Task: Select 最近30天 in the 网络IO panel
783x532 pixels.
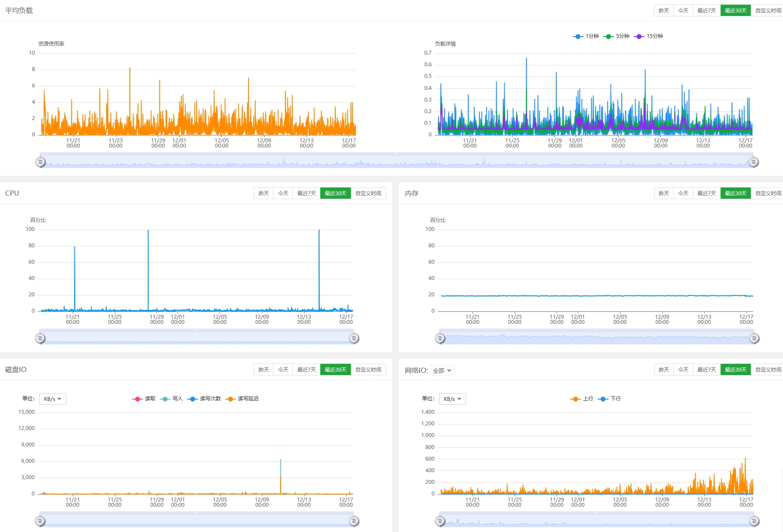Action: [736, 369]
